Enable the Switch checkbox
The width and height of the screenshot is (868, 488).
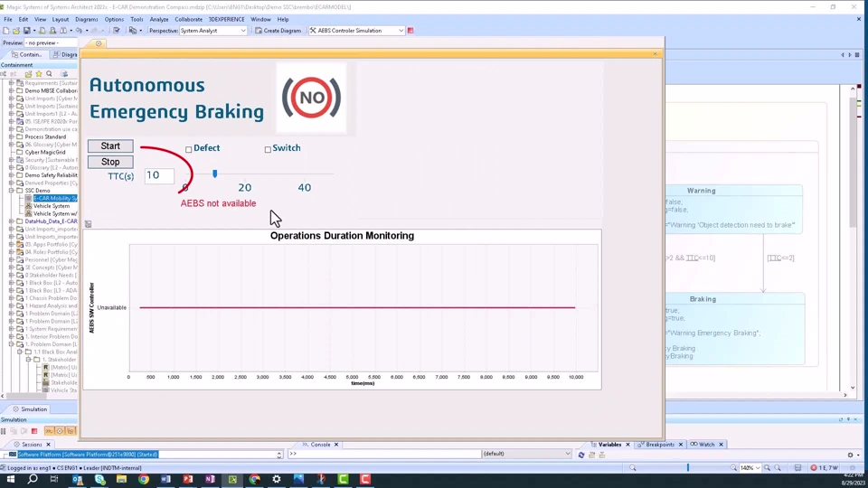pos(268,149)
